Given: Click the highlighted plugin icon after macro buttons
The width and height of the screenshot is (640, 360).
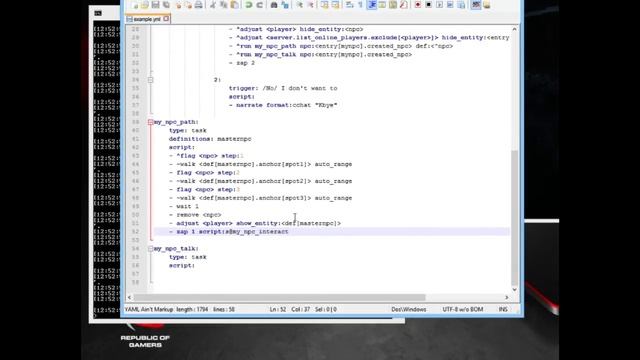Looking at the screenshot, I should click(476, 5).
